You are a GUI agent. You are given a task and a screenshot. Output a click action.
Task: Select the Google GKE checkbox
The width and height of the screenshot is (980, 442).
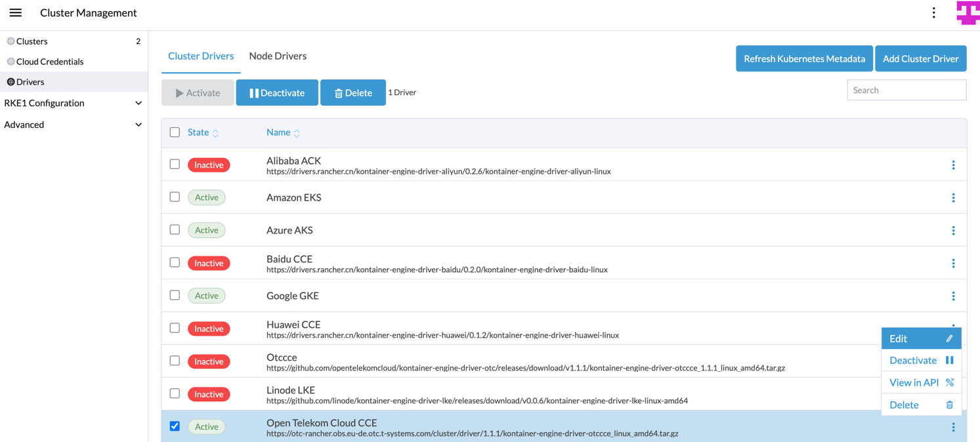(x=175, y=295)
